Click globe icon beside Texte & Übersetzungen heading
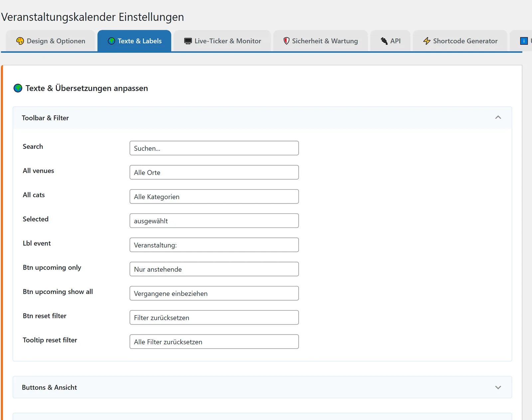The width and height of the screenshot is (532, 420). [18, 88]
